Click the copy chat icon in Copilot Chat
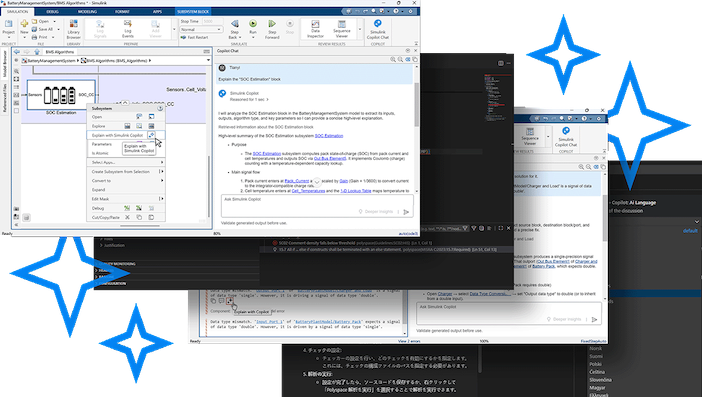The height and width of the screenshot is (397, 702). pyautogui.click(x=415, y=59)
